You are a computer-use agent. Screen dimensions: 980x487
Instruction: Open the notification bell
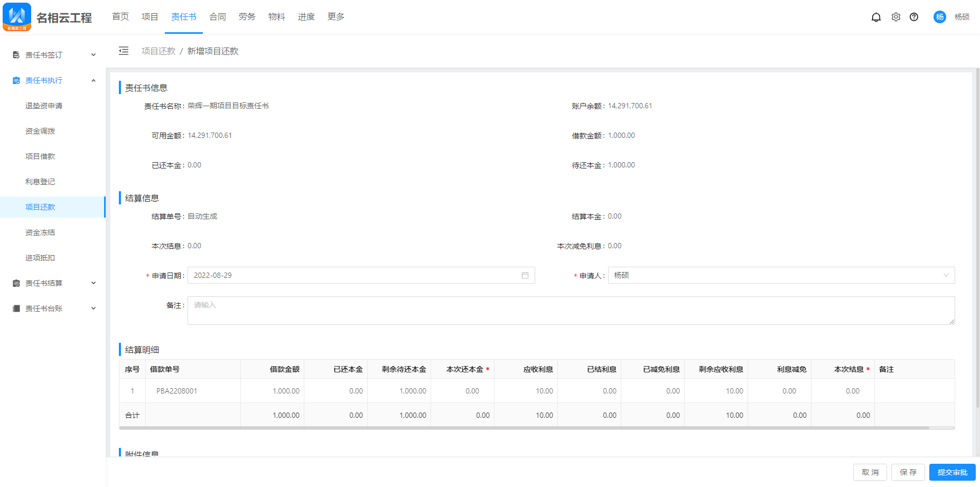pyautogui.click(x=876, y=17)
